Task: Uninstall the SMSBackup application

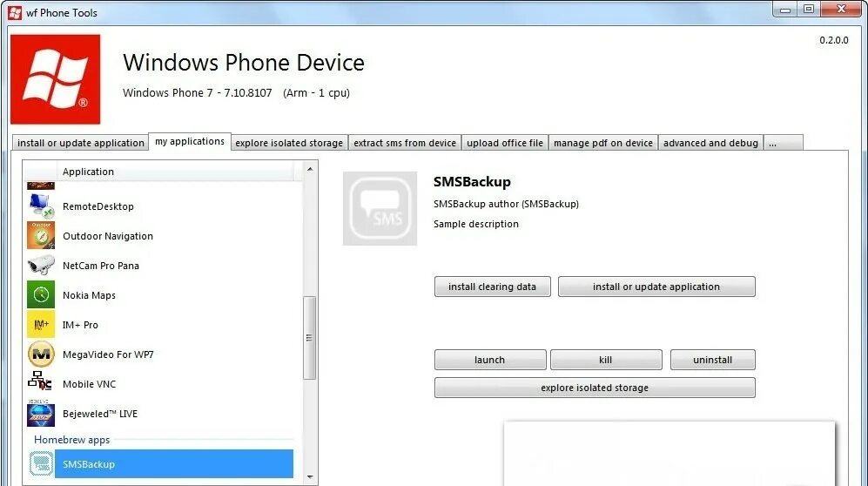Action: [712, 360]
